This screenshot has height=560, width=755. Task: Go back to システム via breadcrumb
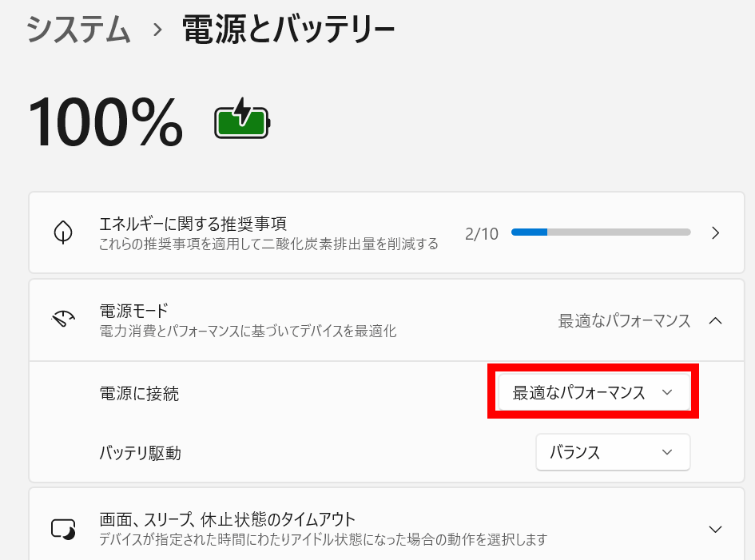[78, 30]
